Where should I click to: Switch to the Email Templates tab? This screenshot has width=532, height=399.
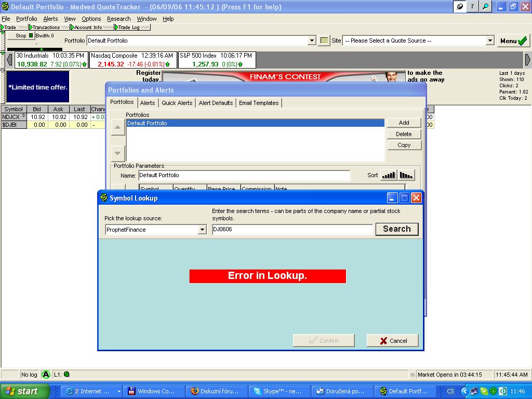(259, 103)
